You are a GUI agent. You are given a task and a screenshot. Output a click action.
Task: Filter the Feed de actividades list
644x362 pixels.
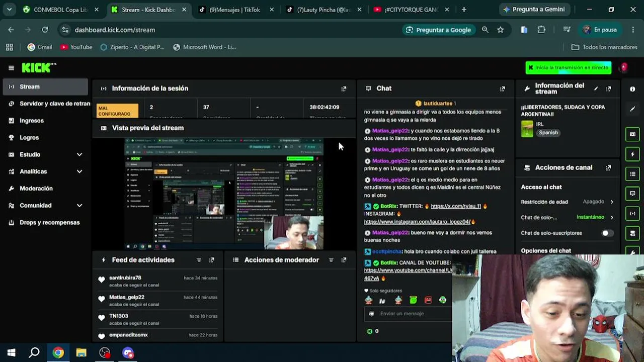(x=199, y=260)
